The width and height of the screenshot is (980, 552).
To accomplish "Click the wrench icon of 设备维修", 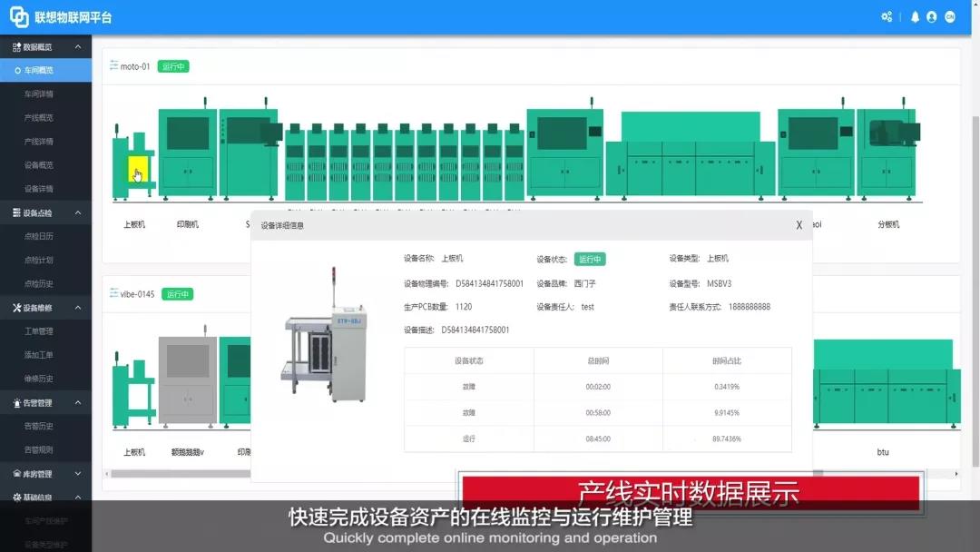I will pyautogui.click(x=17, y=308).
